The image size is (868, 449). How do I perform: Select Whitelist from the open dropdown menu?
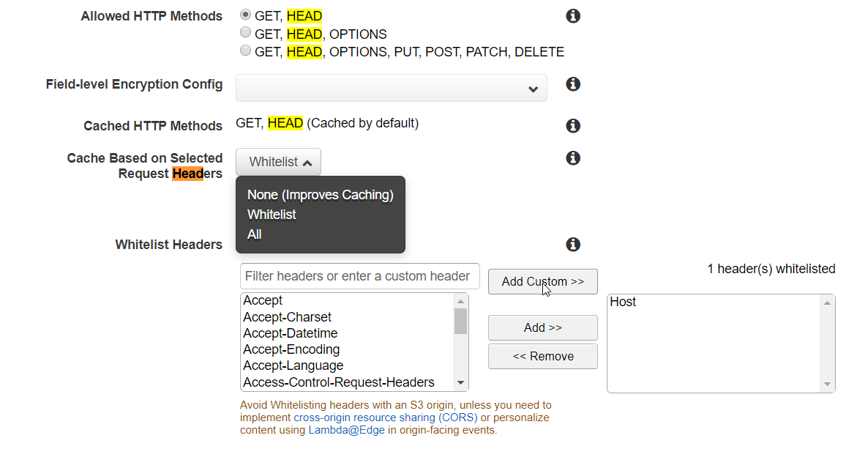coord(272,214)
